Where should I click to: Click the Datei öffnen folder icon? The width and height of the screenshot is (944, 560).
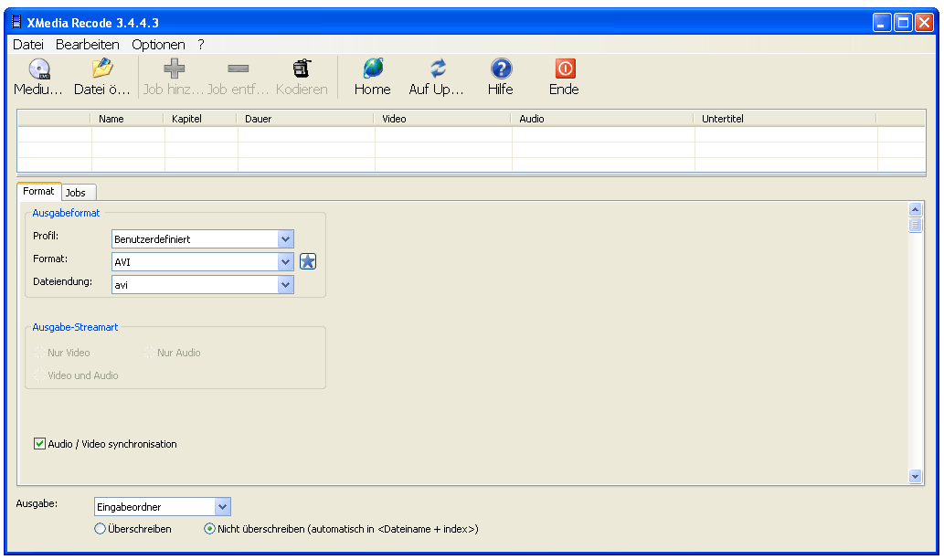[x=102, y=68]
